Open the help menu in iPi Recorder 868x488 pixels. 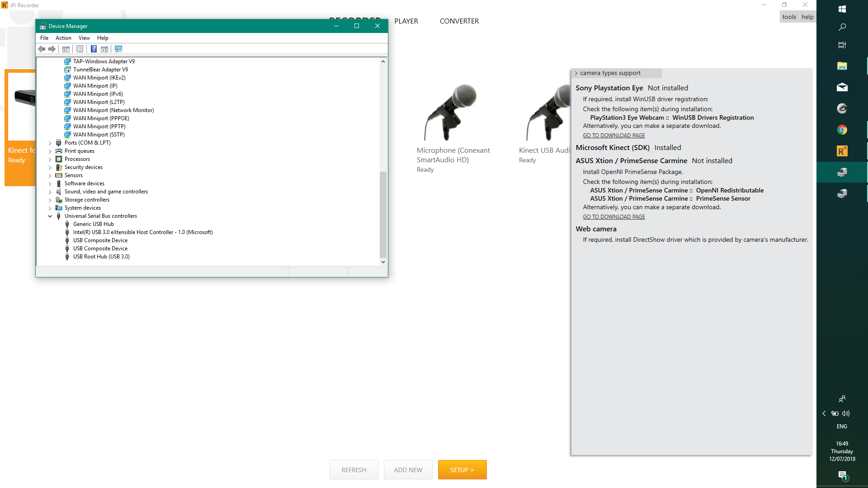tap(807, 17)
